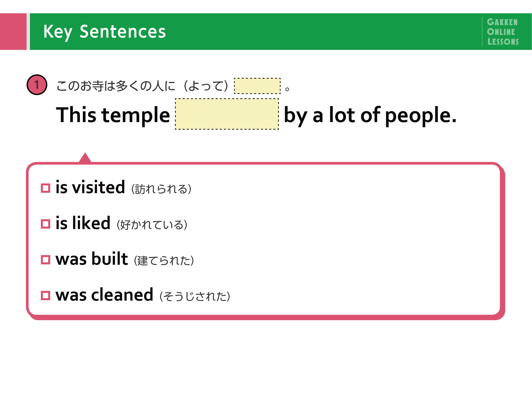
Task: Click the yellow blank after "This temple"
Action: (227, 114)
